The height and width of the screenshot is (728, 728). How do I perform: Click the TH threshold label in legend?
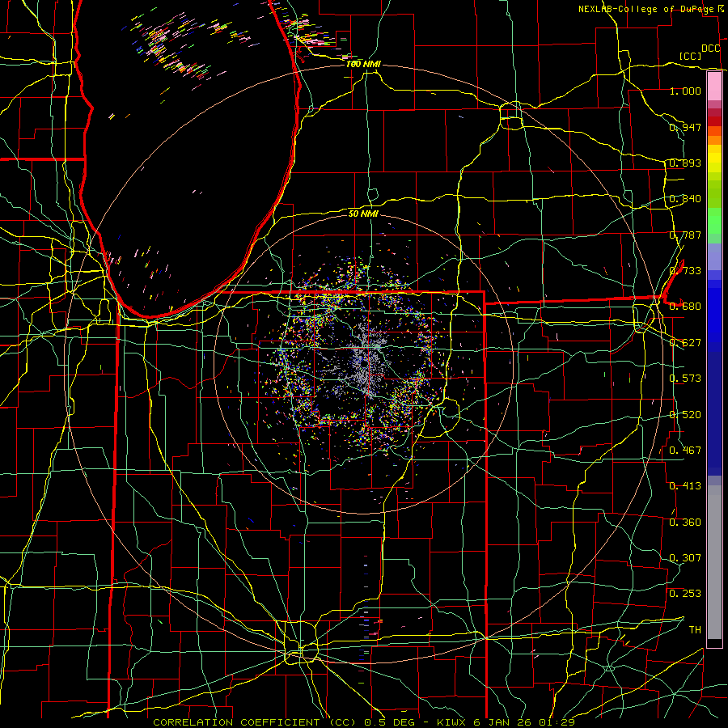coord(695,630)
